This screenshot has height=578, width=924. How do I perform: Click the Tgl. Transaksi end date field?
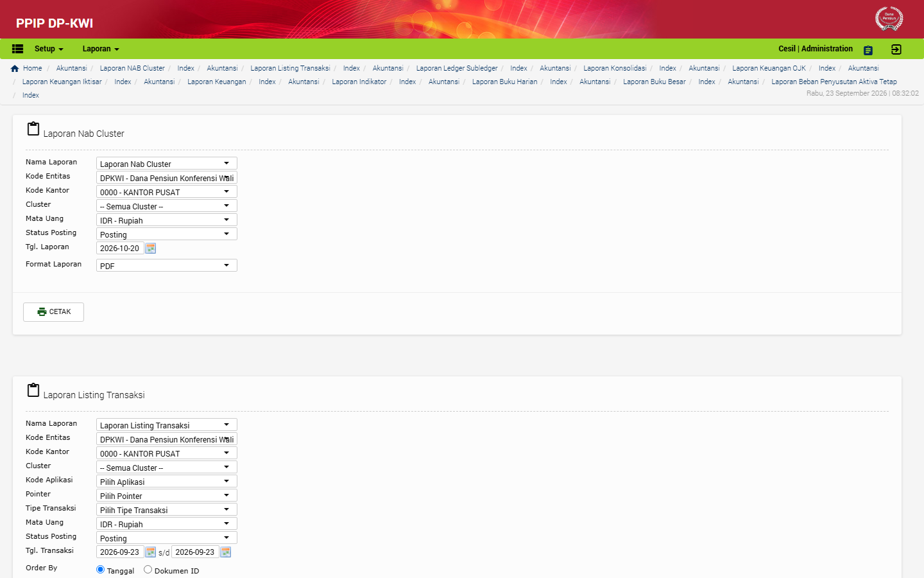coord(195,552)
